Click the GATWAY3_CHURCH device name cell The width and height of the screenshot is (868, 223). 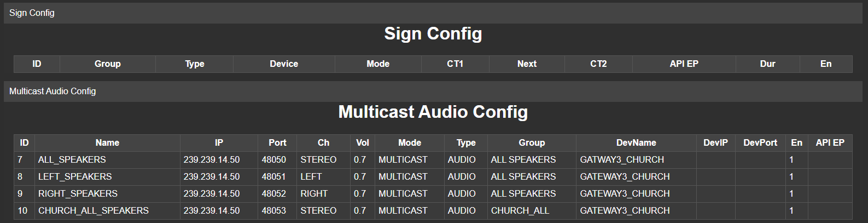click(622, 160)
